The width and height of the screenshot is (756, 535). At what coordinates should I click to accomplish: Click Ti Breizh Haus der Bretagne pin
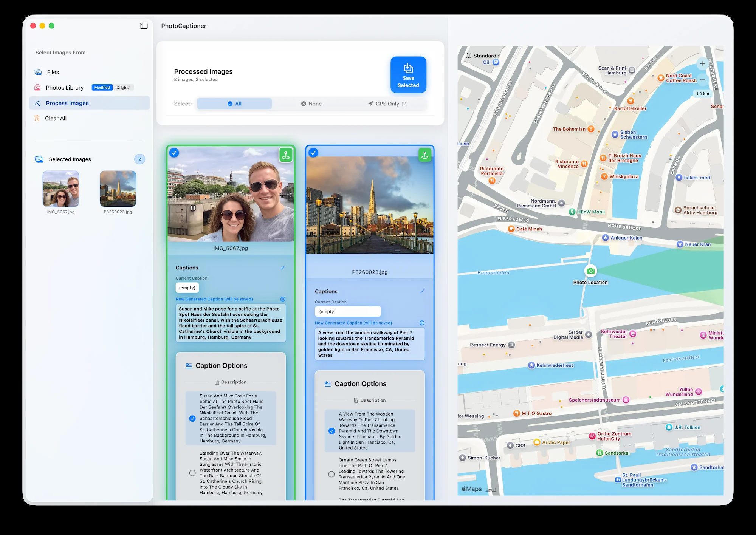(603, 158)
